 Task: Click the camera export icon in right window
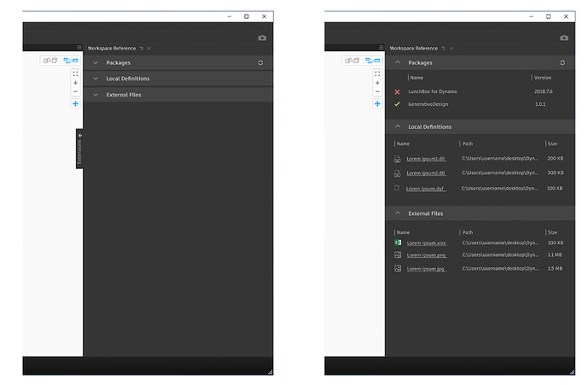point(564,38)
